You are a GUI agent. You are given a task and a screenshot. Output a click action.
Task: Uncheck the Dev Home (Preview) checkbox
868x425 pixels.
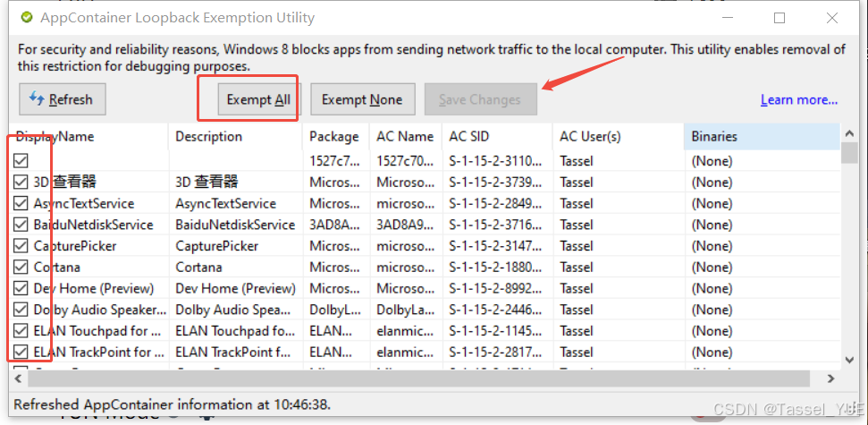[x=21, y=288]
